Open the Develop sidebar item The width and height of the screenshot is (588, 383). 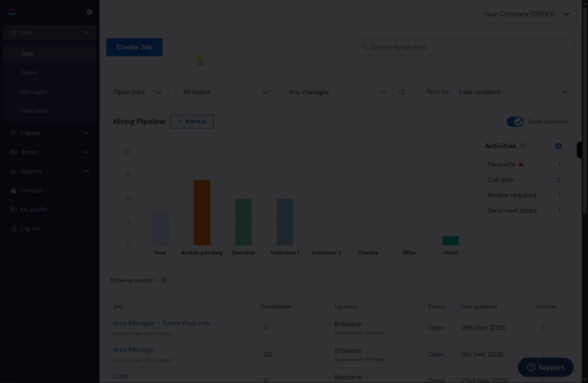coord(50,190)
